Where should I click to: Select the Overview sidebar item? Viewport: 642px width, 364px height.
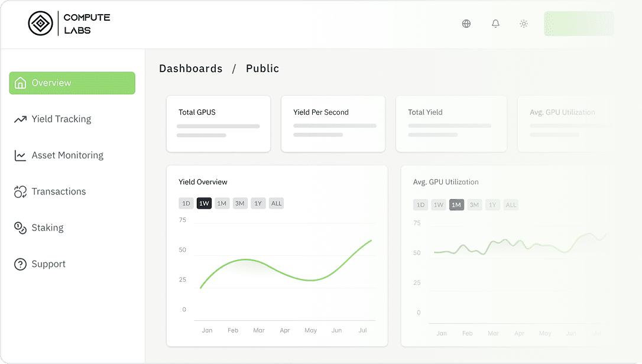[72, 83]
